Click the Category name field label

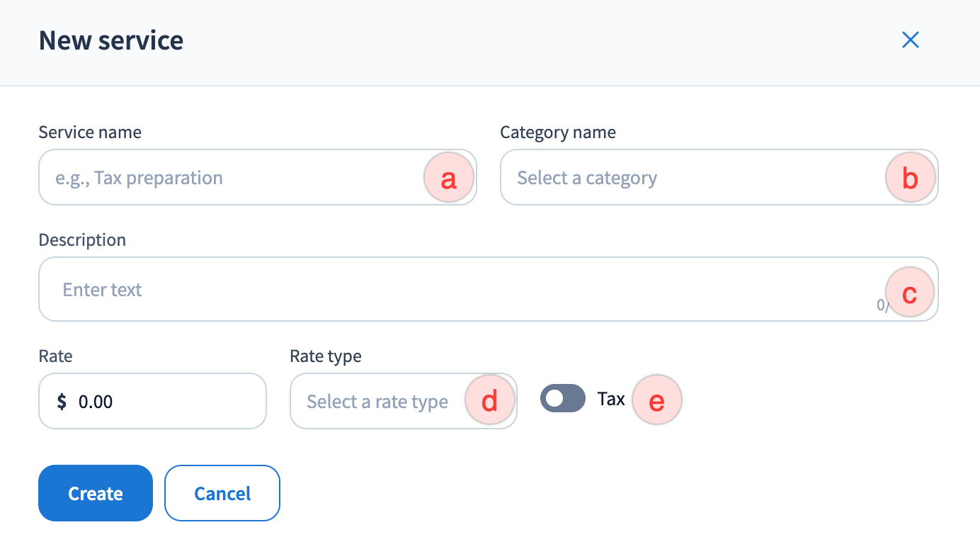pyautogui.click(x=558, y=132)
